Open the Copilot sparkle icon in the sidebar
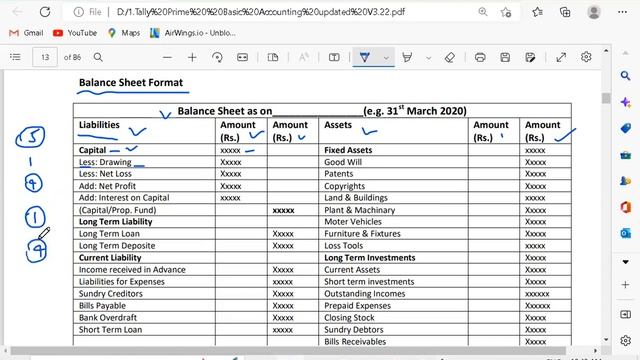Screen dimensions: 640x360 625,102
